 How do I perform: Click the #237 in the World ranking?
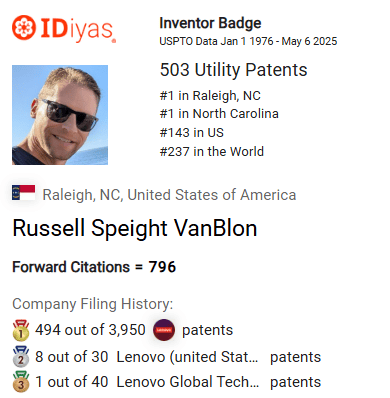212,152
